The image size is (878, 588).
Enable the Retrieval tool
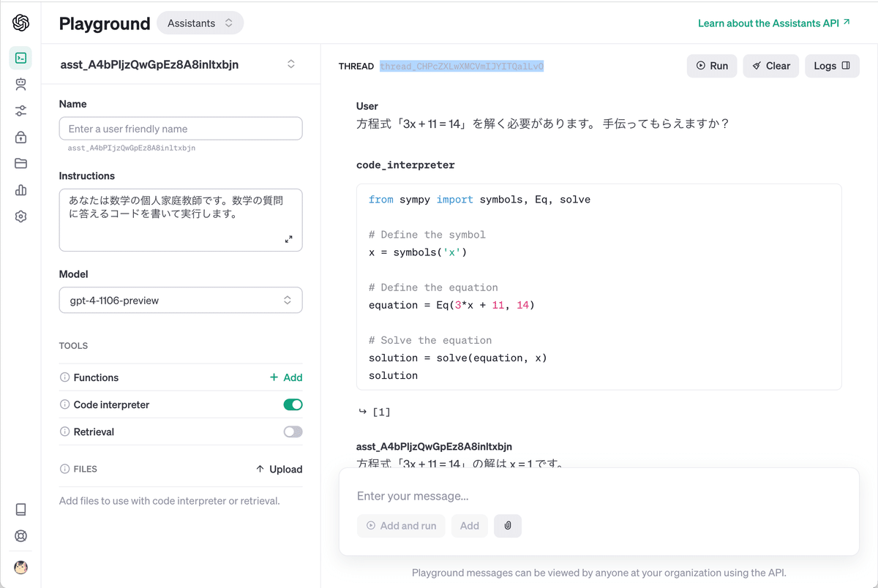click(293, 431)
